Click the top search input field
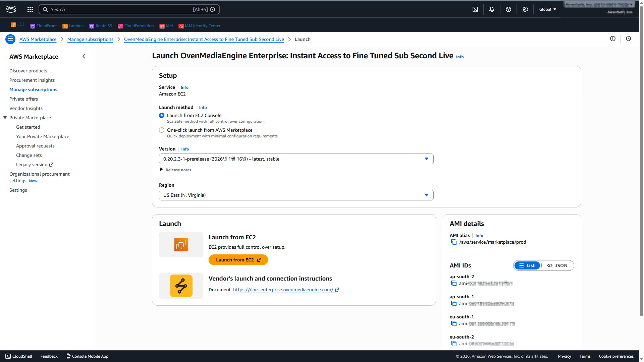 pos(121,9)
